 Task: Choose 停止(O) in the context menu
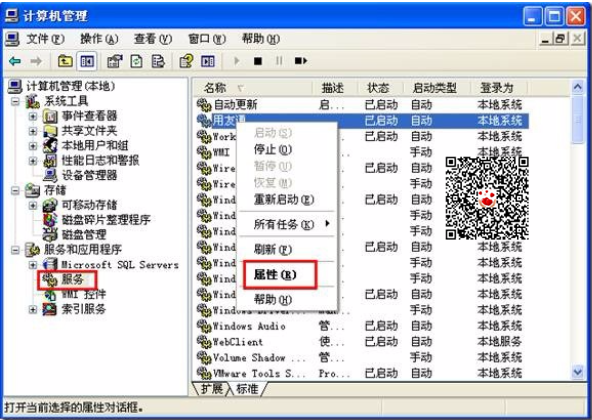point(287,150)
